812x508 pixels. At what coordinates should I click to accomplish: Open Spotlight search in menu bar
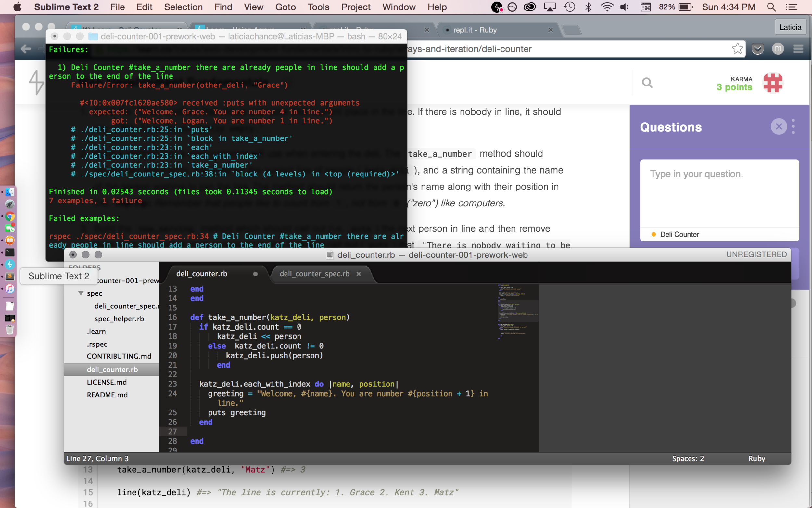click(771, 7)
